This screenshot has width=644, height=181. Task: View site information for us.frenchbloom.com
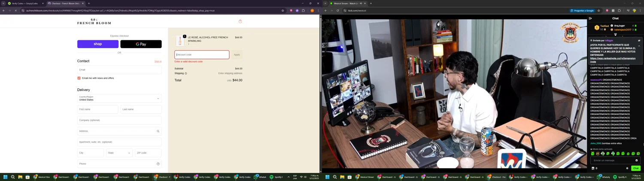click(x=23, y=11)
